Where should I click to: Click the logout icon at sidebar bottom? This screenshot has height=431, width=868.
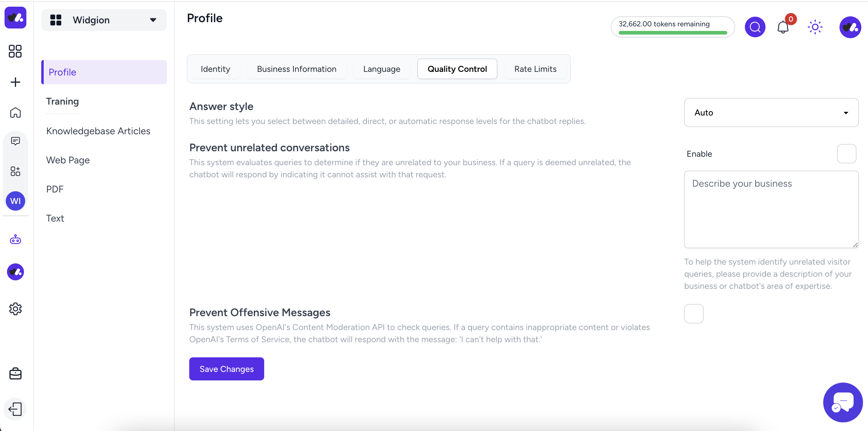(15, 409)
